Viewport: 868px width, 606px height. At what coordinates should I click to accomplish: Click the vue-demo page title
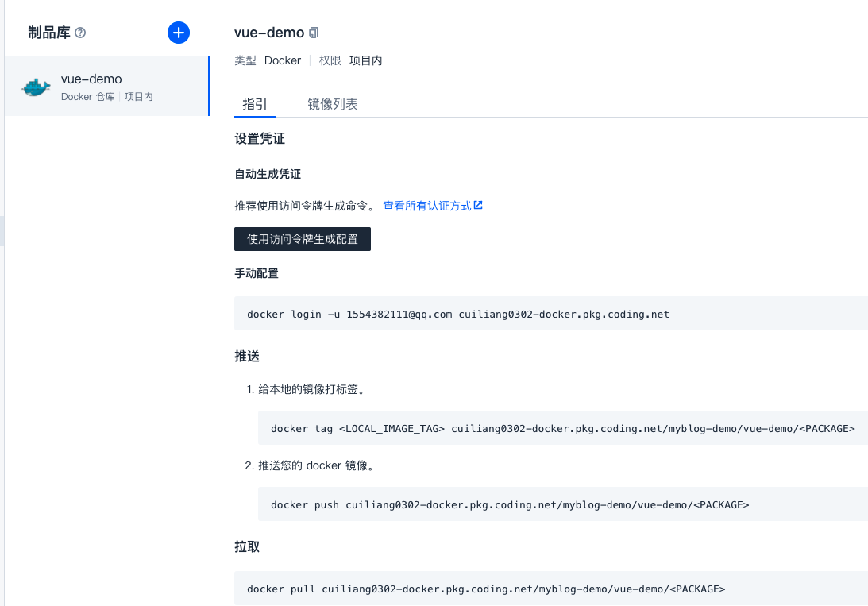point(269,33)
